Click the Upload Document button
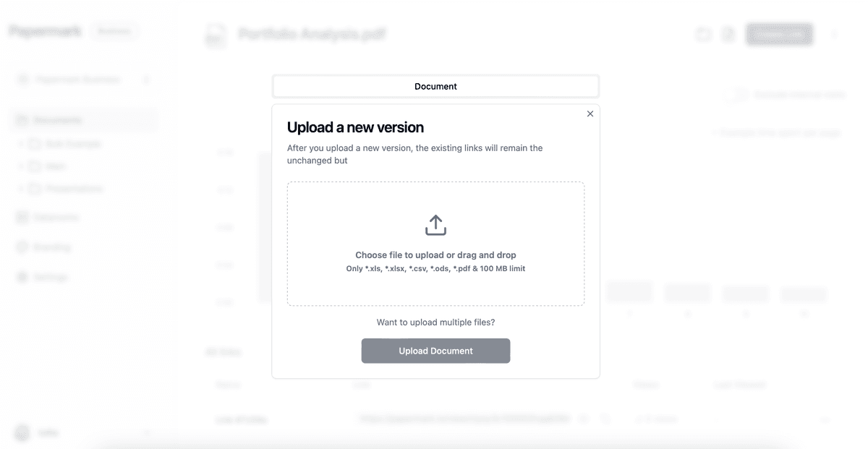Screen dimensions: 868x449 pyautogui.click(x=435, y=351)
